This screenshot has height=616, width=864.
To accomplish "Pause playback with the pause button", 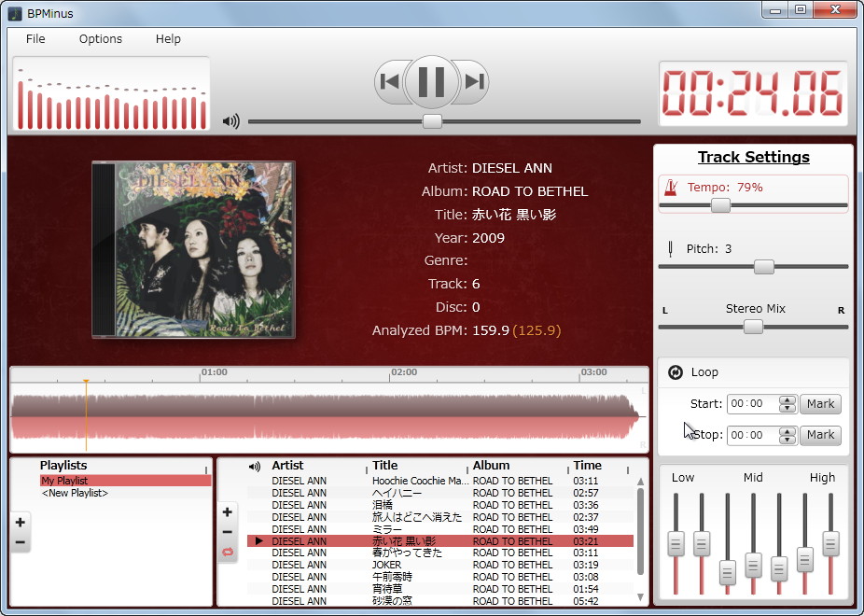I will [x=431, y=81].
